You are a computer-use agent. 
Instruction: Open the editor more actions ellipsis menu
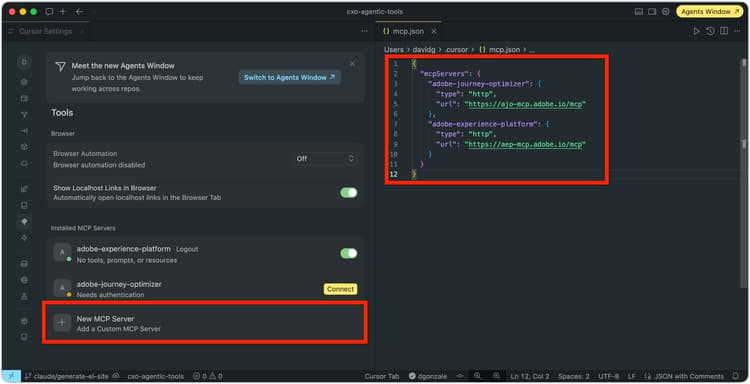(x=737, y=31)
